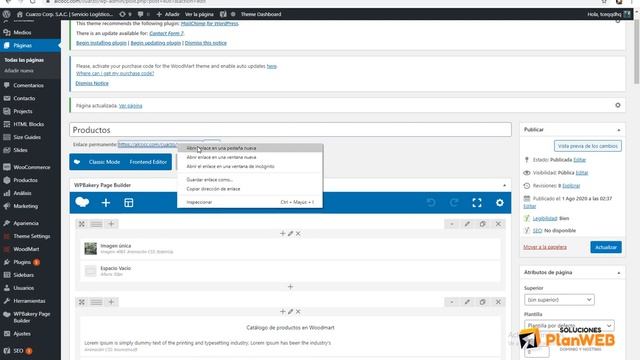Click second row move handle icon
This screenshot has height=360, width=640.
coord(82,302)
